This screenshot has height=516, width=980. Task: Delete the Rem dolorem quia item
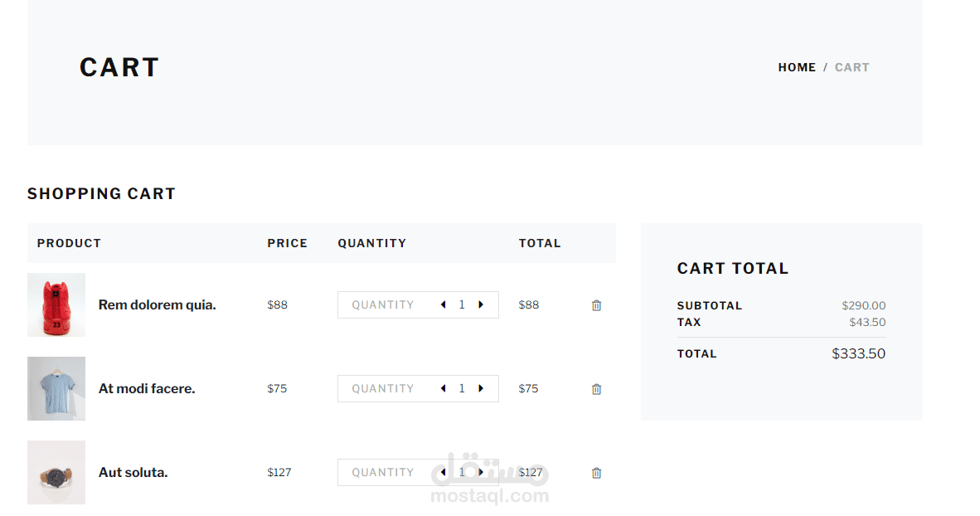click(596, 305)
